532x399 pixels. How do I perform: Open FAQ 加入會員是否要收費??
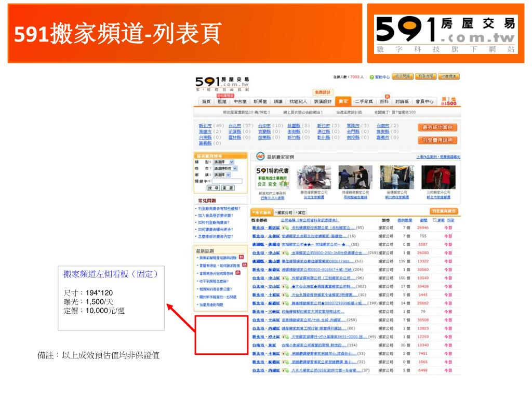tap(216, 216)
